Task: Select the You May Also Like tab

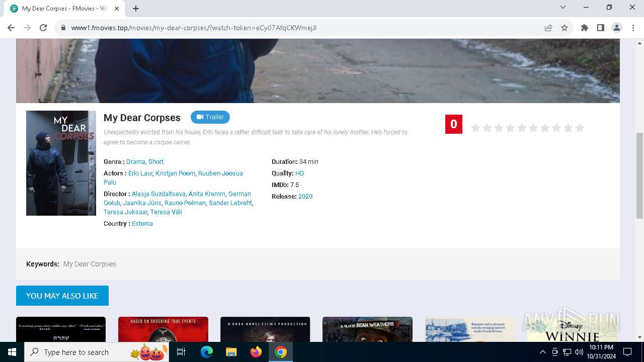Action: click(62, 296)
